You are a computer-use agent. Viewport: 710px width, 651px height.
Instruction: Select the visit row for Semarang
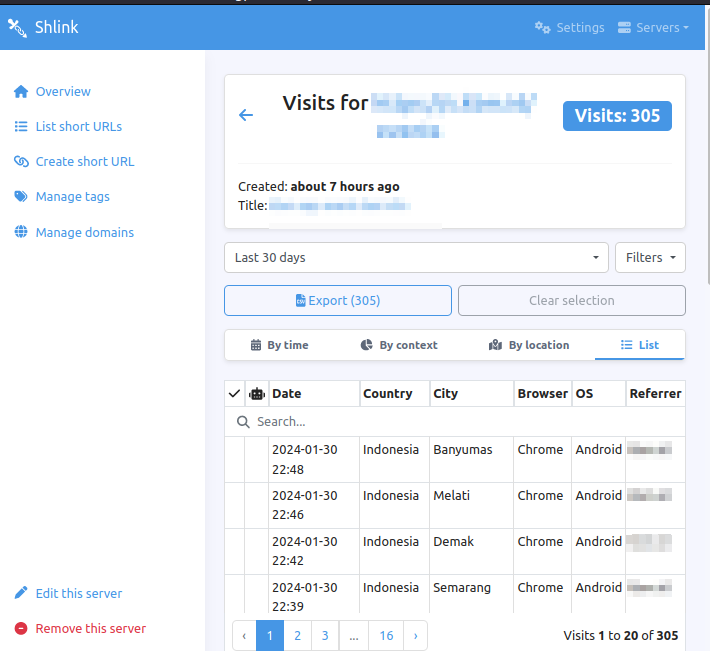[x=455, y=594]
